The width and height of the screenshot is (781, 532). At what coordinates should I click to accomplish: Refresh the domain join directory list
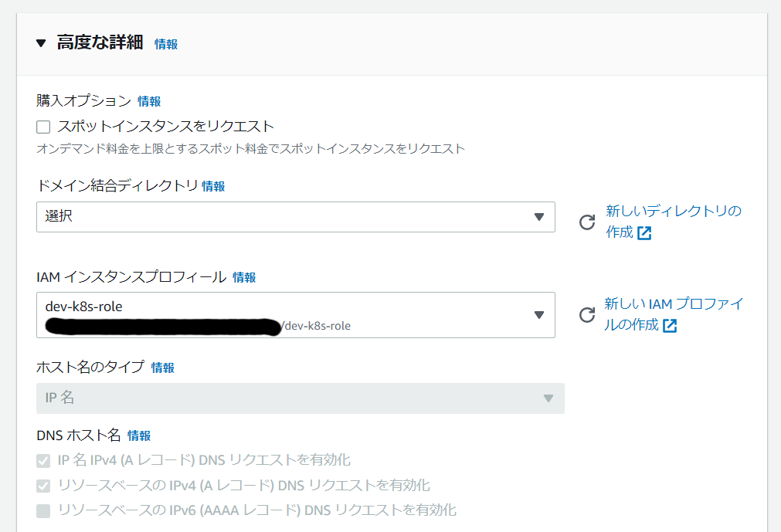click(x=587, y=222)
